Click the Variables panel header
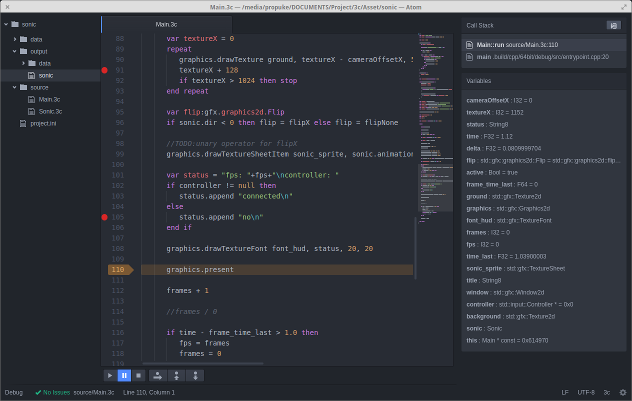 click(x=544, y=81)
